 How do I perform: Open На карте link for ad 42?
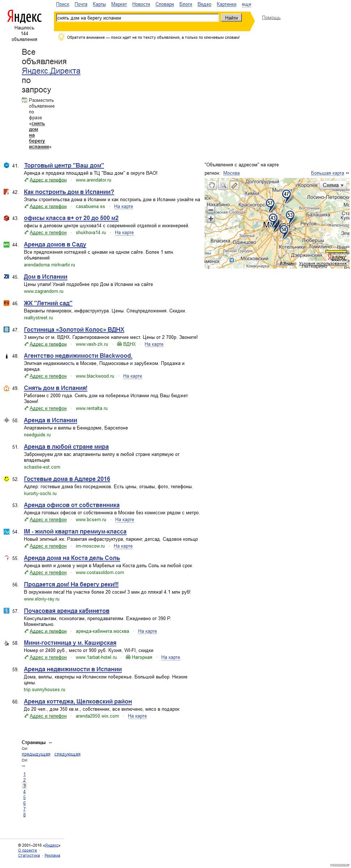[124, 207]
